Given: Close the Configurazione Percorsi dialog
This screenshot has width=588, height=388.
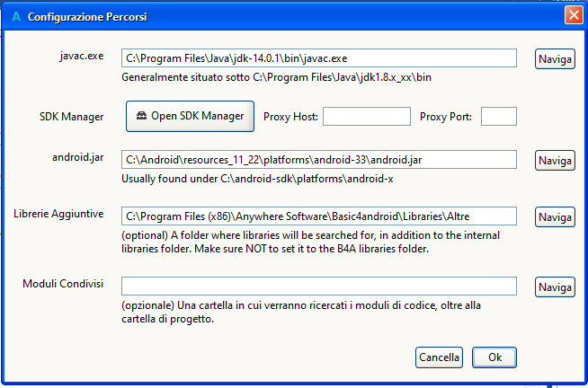Looking at the screenshot, I should [573, 15].
